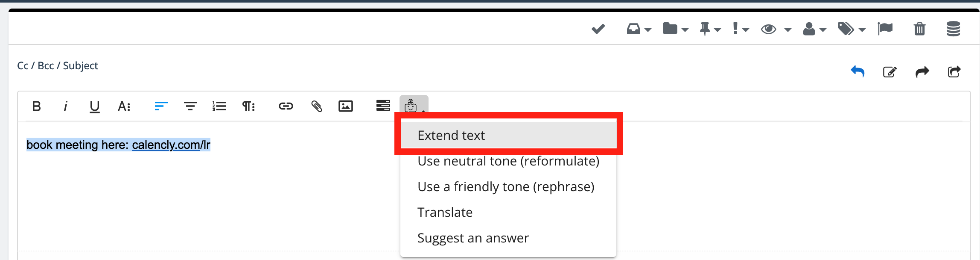Image resolution: width=980 pixels, height=260 pixels.
Task: Insert an image into the message
Action: [x=345, y=106]
